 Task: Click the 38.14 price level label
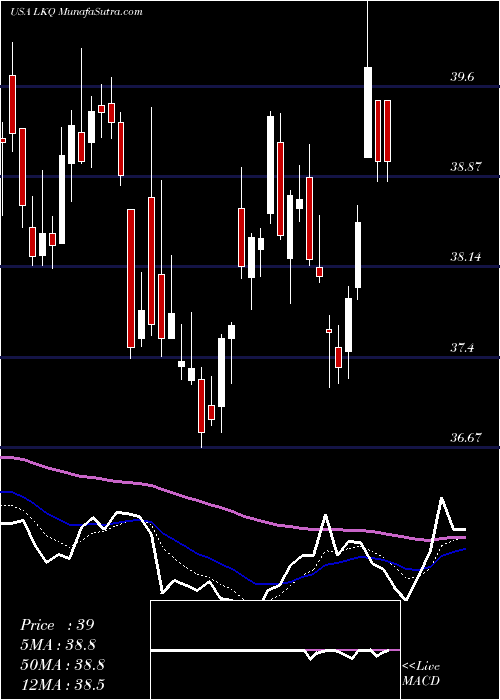coord(466,257)
